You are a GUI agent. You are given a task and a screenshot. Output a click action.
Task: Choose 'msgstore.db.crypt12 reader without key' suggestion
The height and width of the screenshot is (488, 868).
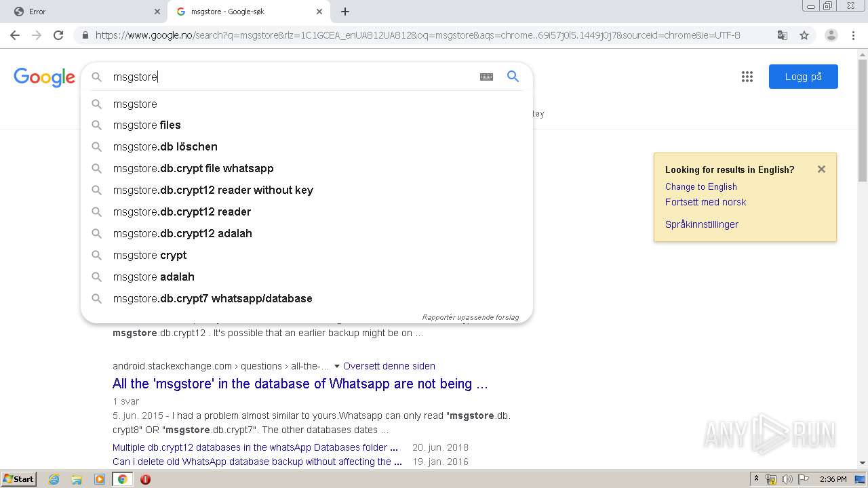pyautogui.click(x=307, y=190)
